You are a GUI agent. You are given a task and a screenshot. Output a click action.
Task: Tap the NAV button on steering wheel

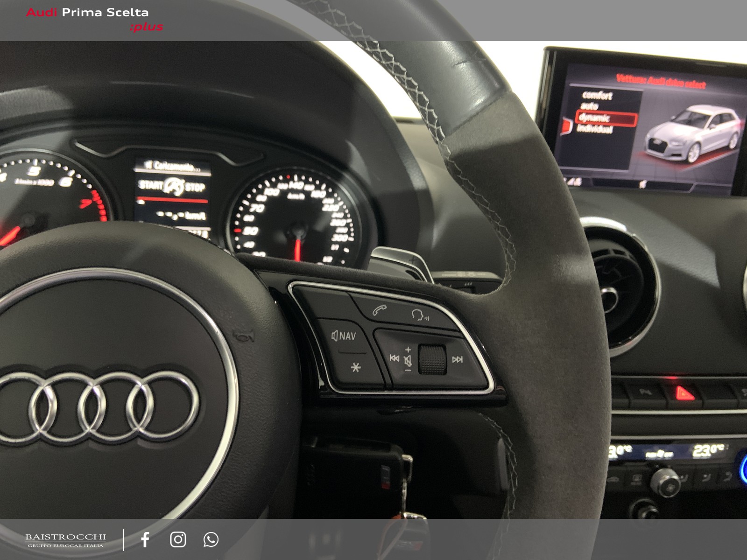click(344, 336)
